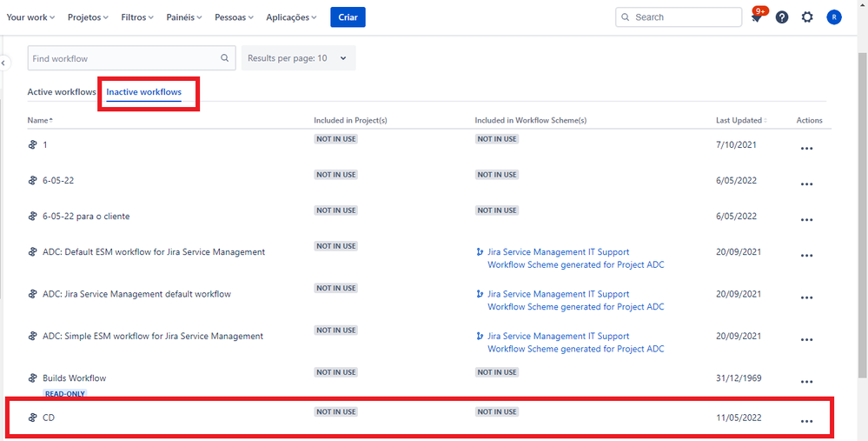This screenshot has height=441, width=868.
Task: Select the Builds Workflow name
Action: (74, 378)
